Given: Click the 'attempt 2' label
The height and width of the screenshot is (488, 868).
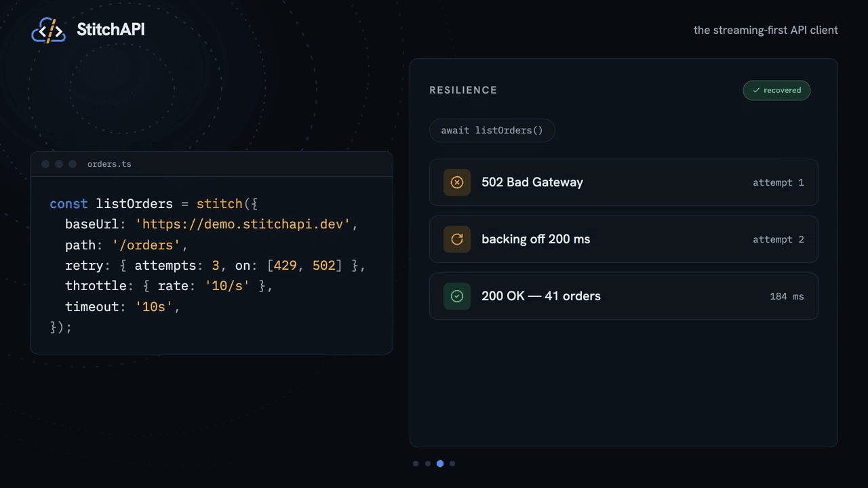Looking at the screenshot, I should [778, 239].
